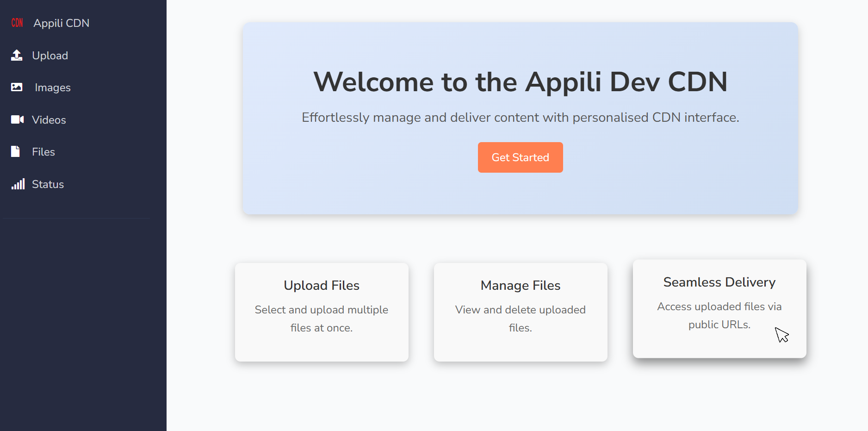Navigate to the Images section
Screen dimensions: 868x431
click(x=52, y=87)
